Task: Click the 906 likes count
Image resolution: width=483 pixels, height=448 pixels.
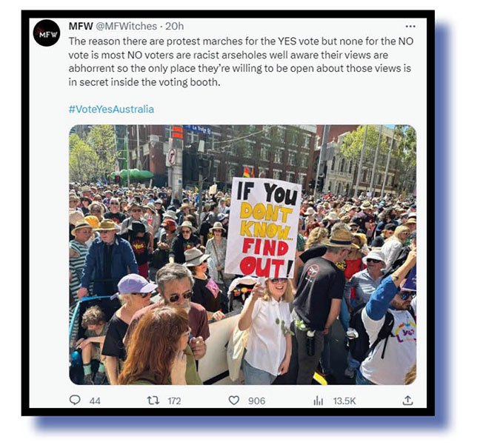Action: [256, 401]
